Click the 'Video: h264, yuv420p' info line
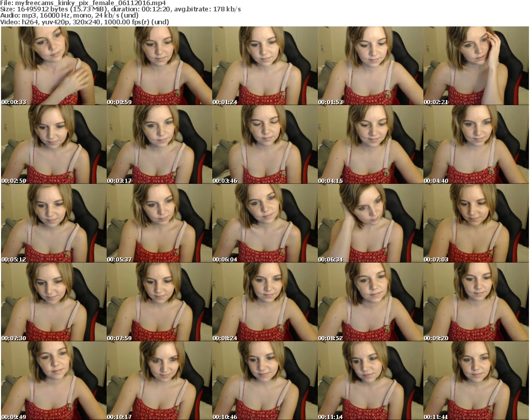Viewport: 530px width, 420px height. pos(84,22)
